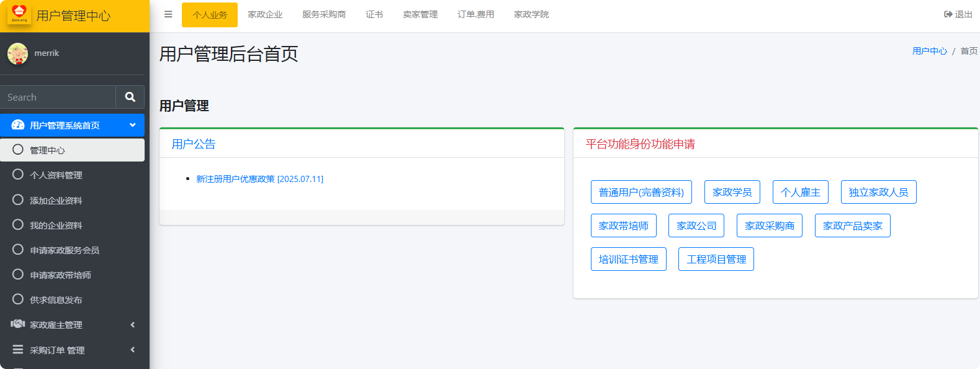Open the 新注册用户优惠政策 announcement link

259,179
